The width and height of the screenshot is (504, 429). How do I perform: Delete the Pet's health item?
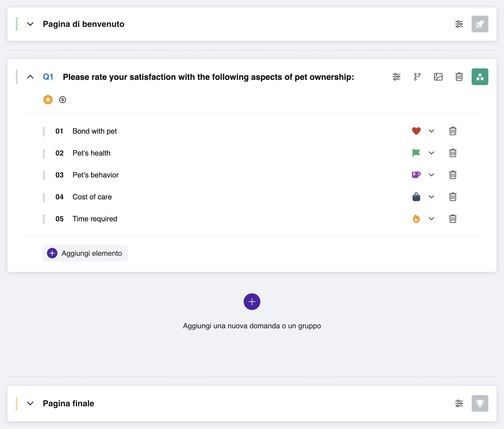pos(453,153)
